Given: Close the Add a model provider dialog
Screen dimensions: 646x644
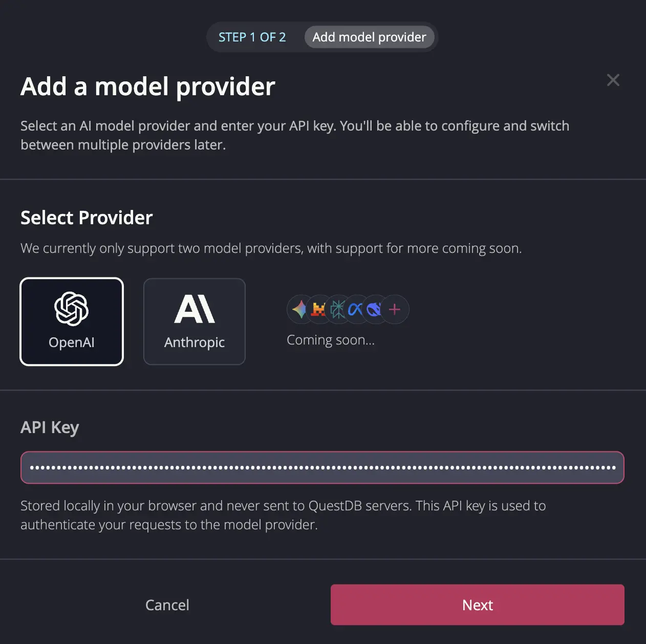Looking at the screenshot, I should click(x=613, y=80).
